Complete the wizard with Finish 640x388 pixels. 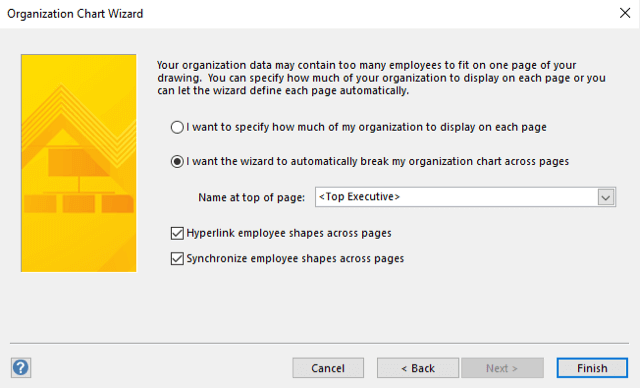pyautogui.click(x=592, y=368)
